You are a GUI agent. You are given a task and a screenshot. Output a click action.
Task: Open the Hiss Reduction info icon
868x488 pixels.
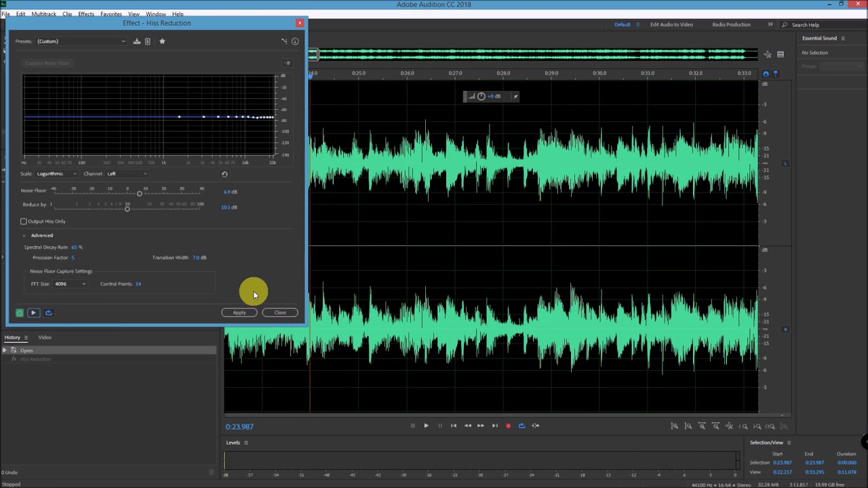point(295,41)
